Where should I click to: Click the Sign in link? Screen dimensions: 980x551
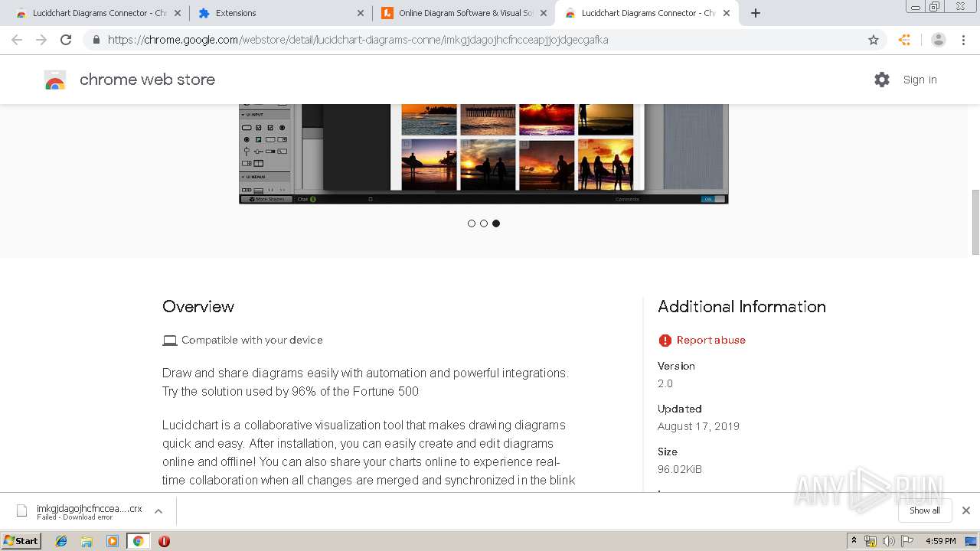coord(920,80)
